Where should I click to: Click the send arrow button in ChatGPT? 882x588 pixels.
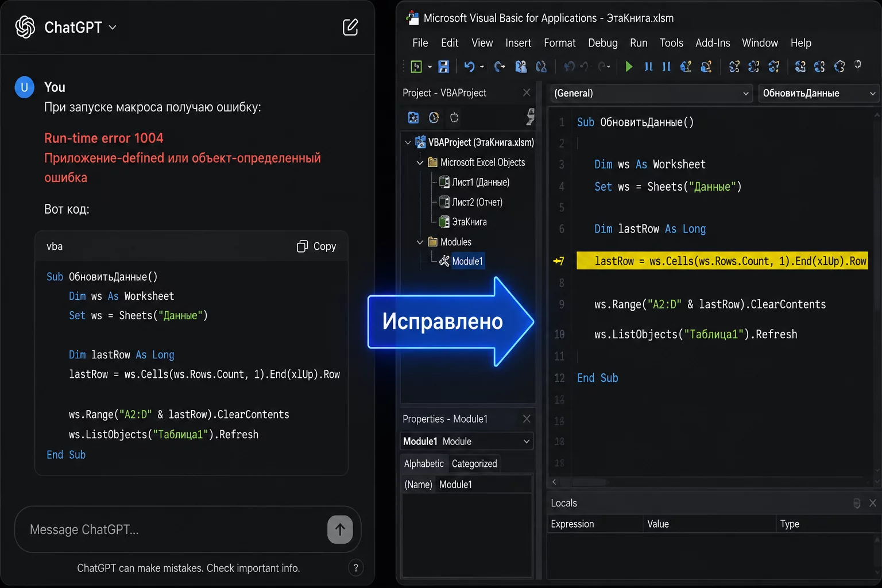point(340,529)
